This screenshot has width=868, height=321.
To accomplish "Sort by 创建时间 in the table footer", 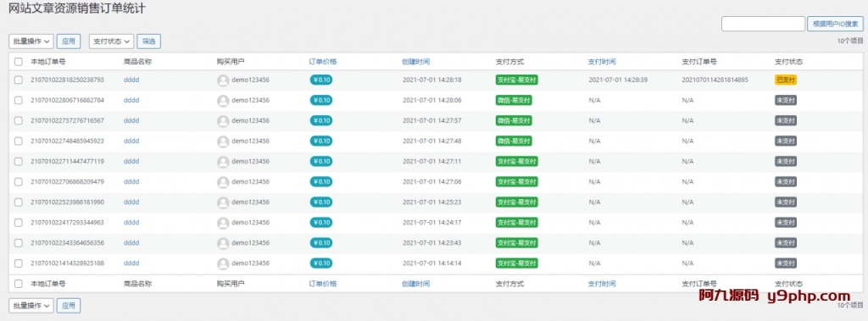I will 415,284.
